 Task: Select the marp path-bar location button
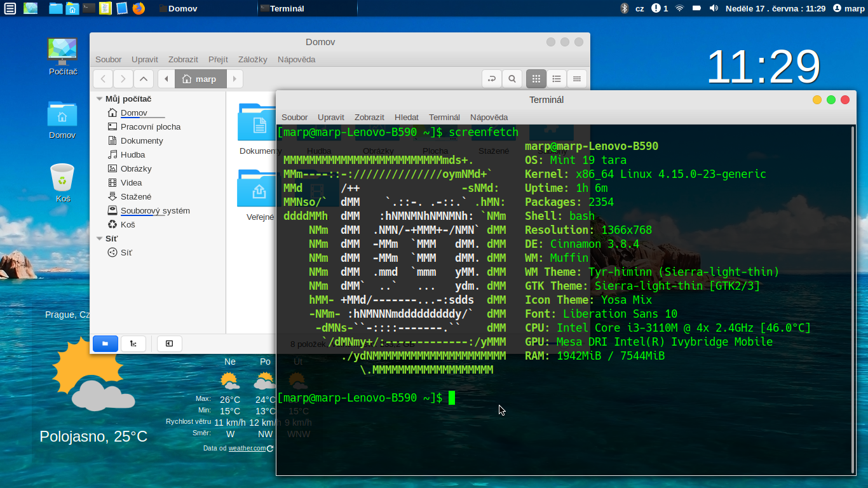click(x=200, y=79)
